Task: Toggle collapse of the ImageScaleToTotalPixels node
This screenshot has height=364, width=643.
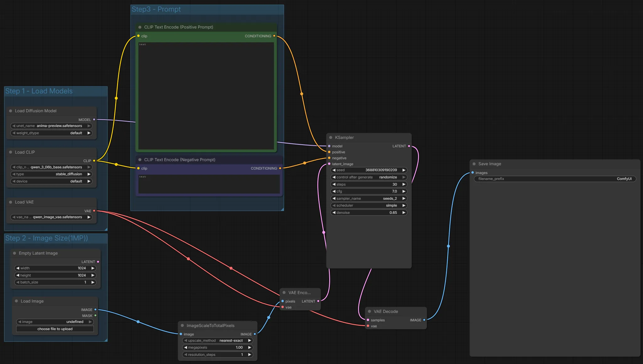Action: click(182, 326)
